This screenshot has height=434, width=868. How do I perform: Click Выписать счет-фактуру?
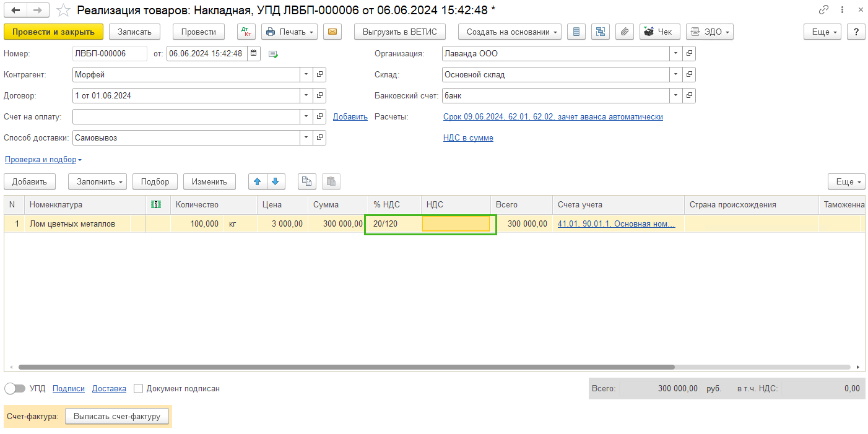click(117, 417)
